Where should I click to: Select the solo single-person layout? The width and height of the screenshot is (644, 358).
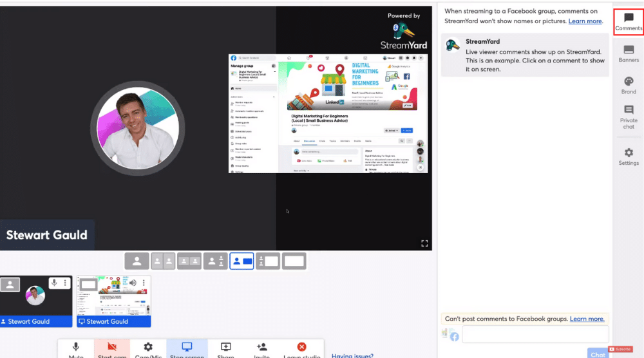point(137,261)
